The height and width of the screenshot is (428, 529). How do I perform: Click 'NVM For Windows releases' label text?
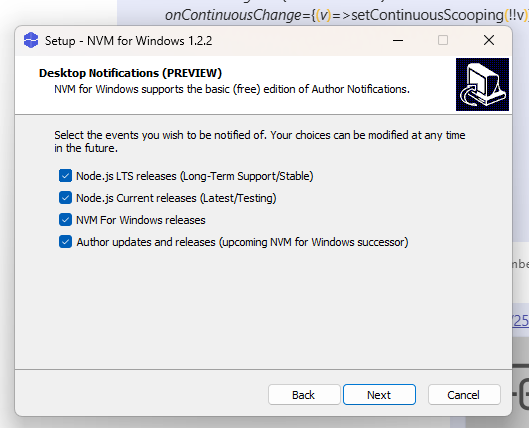point(141,220)
